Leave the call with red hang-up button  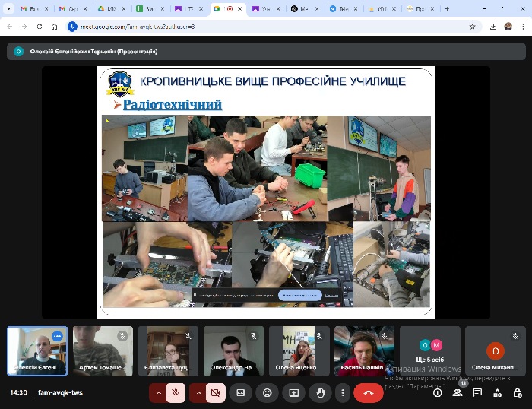tap(369, 392)
